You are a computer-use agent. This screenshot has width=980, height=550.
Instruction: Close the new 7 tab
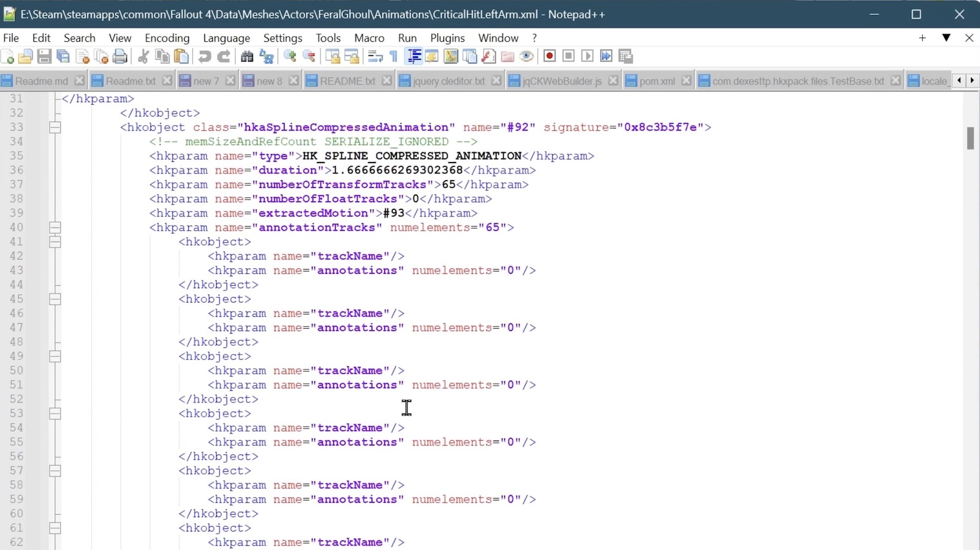230,80
